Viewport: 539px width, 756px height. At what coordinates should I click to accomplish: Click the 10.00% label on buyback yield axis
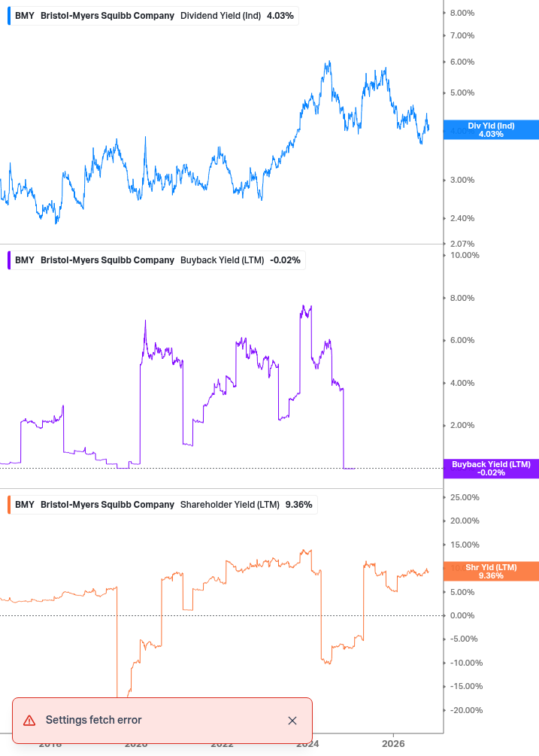(x=465, y=255)
